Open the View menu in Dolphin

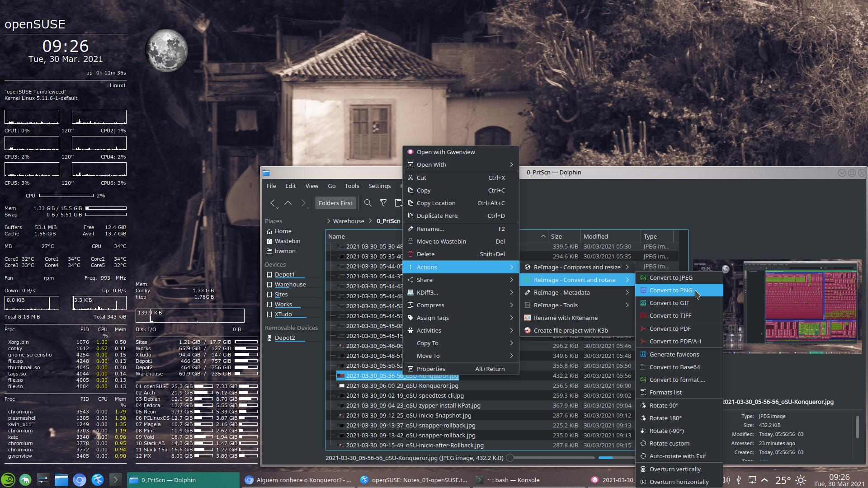[x=311, y=186]
